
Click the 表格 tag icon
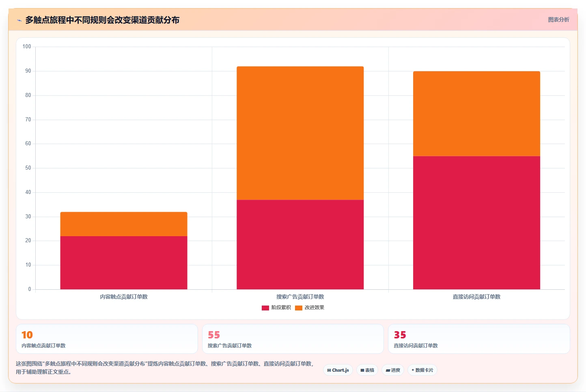point(362,370)
